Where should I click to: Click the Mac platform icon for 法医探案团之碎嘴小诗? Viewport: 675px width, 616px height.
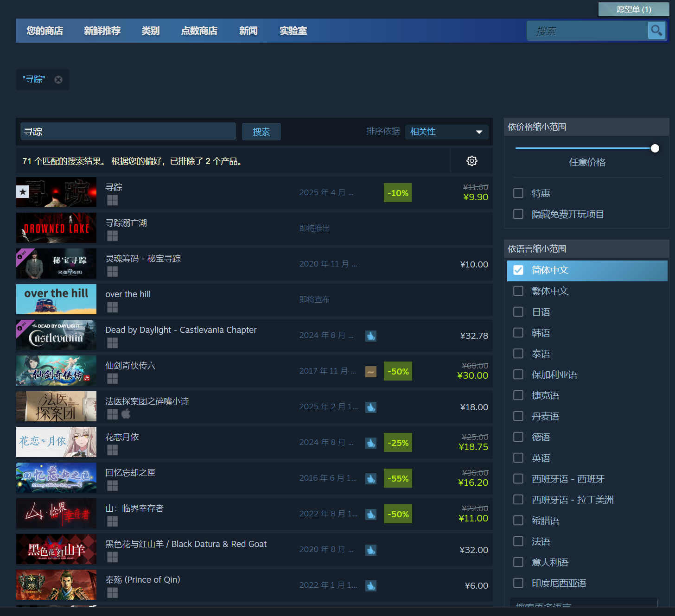[x=126, y=414]
